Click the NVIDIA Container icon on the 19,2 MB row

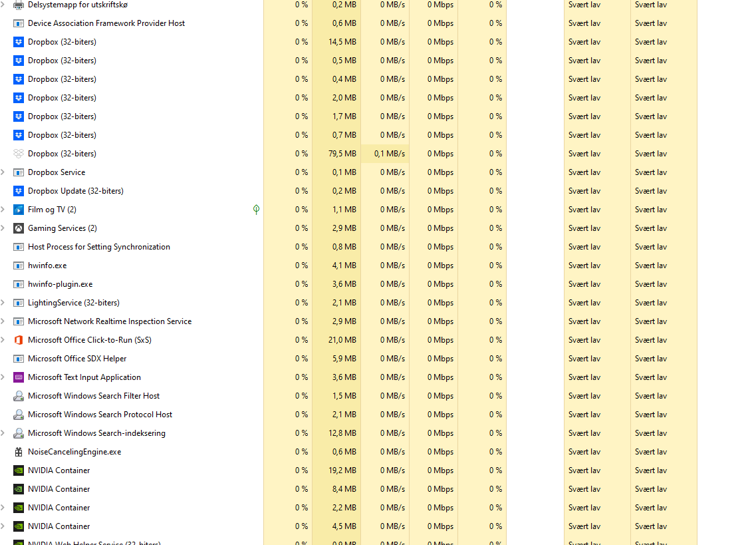(19, 470)
